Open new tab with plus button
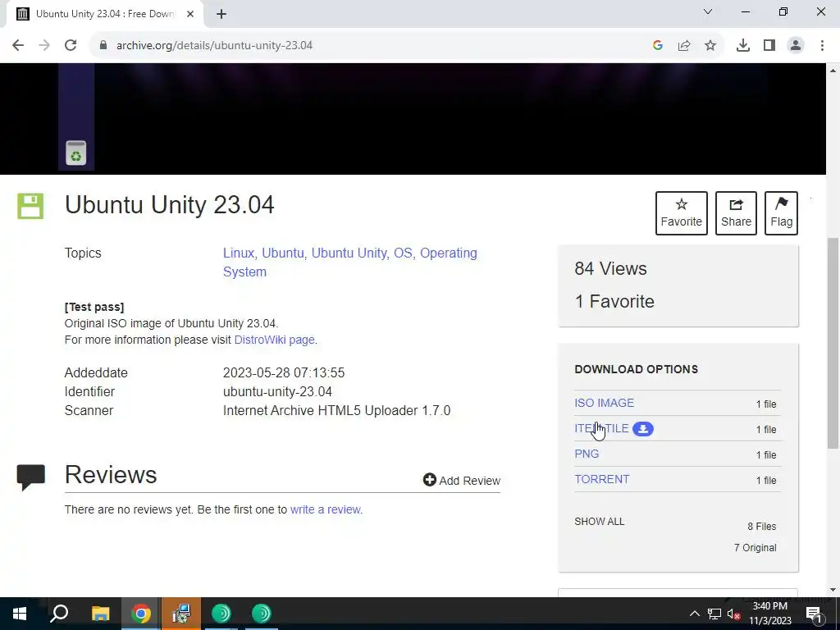The image size is (840, 630). point(221,14)
